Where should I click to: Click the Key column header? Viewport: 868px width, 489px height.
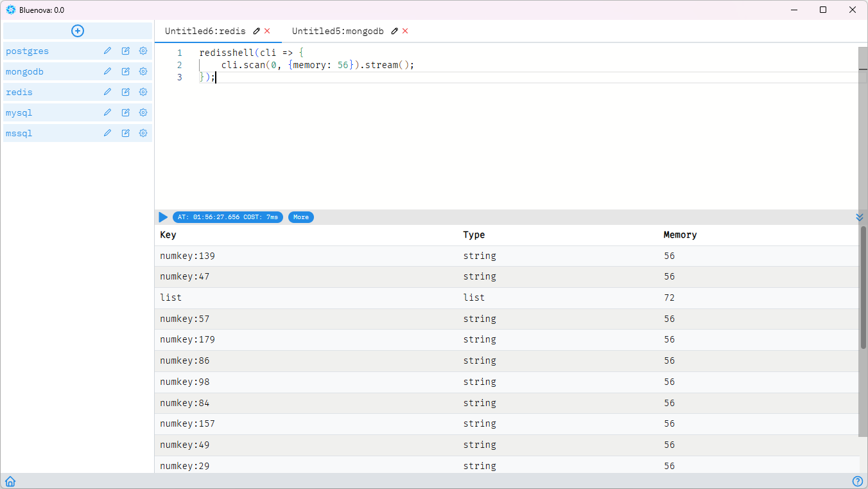coord(168,235)
